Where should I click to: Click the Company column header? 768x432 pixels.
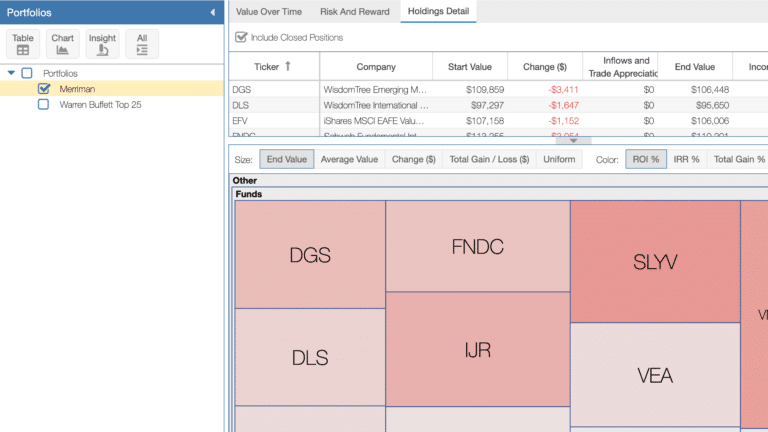(x=376, y=67)
